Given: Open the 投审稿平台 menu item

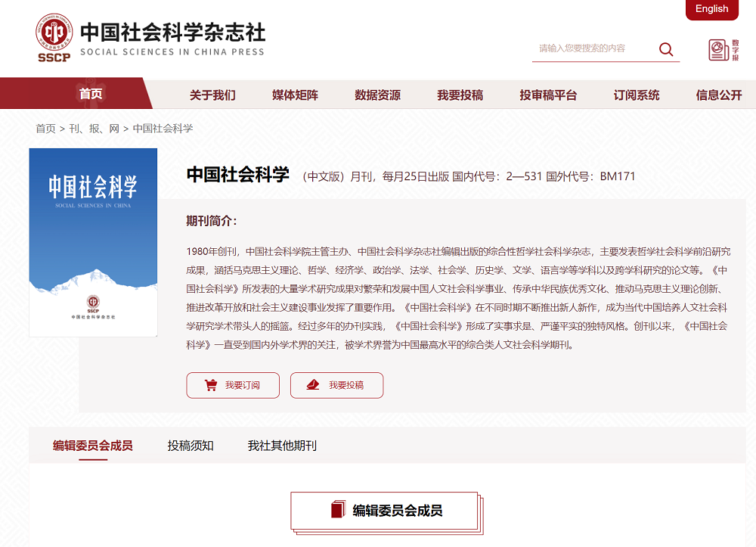Looking at the screenshot, I should coord(549,93).
